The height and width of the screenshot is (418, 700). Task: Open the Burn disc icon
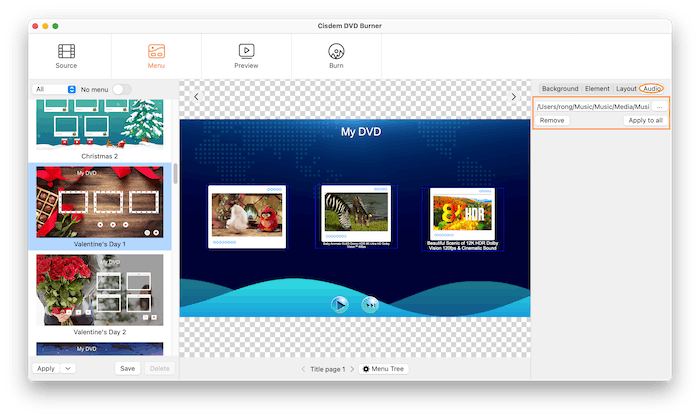coord(336,51)
